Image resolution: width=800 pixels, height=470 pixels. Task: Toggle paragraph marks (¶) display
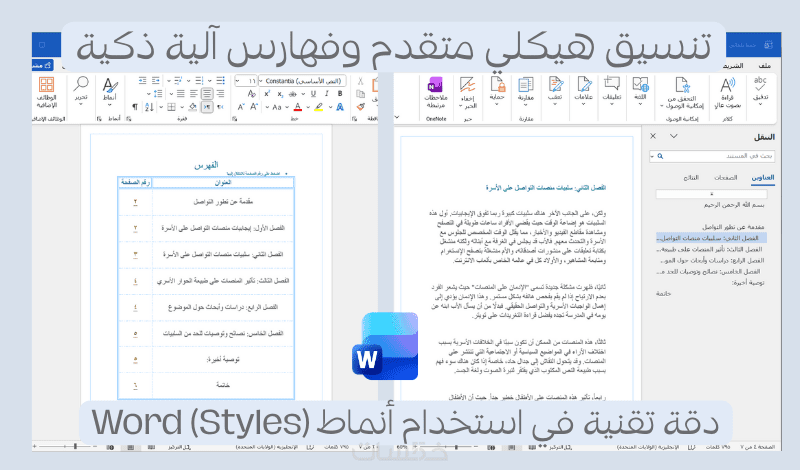pyautogui.click(x=135, y=107)
